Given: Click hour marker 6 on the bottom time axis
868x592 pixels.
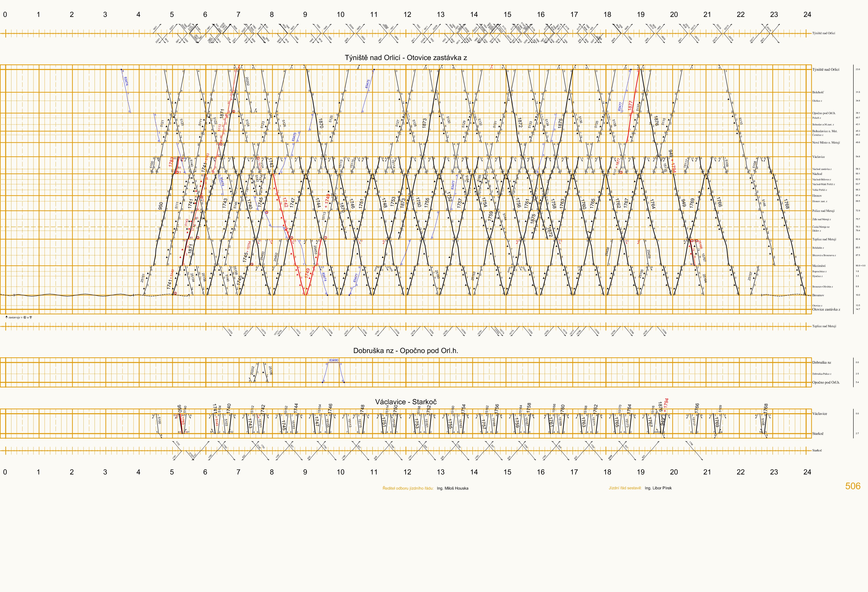Looking at the screenshot, I should [205, 472].
